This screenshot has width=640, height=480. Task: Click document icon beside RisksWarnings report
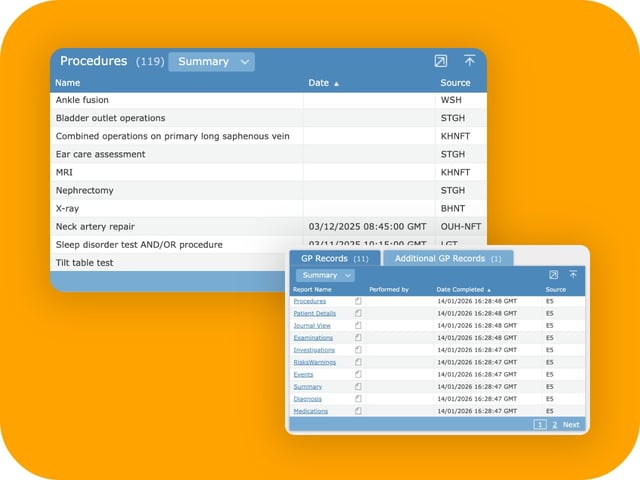pos(358,362)
